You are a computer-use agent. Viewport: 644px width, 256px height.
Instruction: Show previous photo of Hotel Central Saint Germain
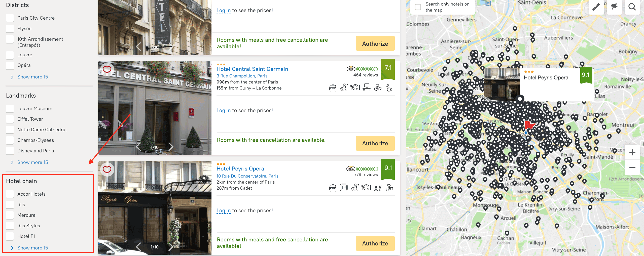coord(138,147)
